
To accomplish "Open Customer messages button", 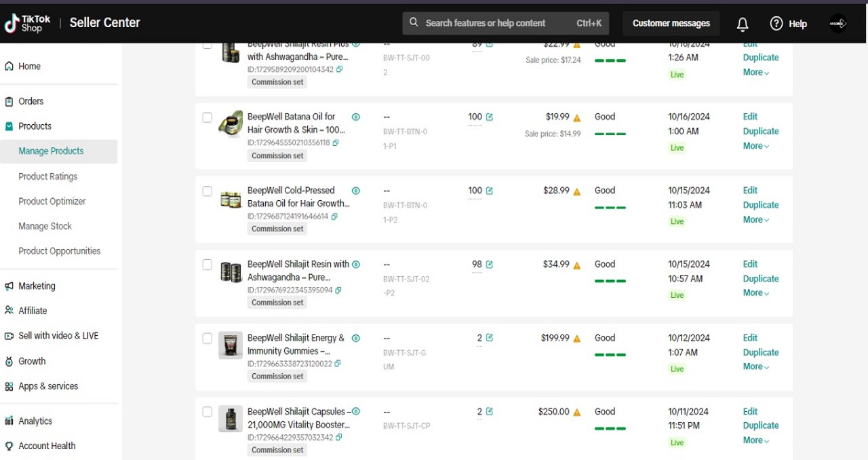I will [671, 23].
